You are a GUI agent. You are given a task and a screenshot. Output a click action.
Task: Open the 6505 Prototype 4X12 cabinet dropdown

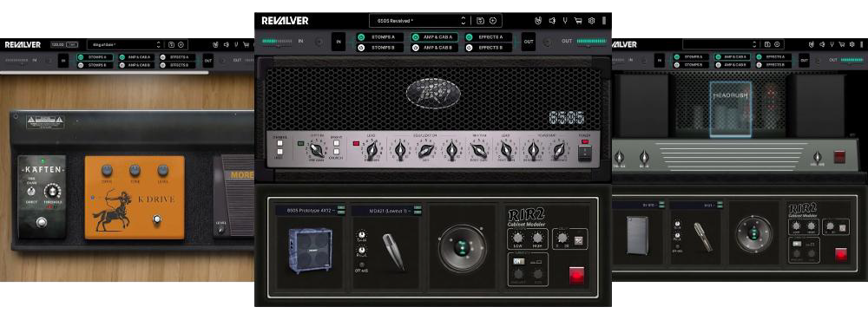[310, 210]
